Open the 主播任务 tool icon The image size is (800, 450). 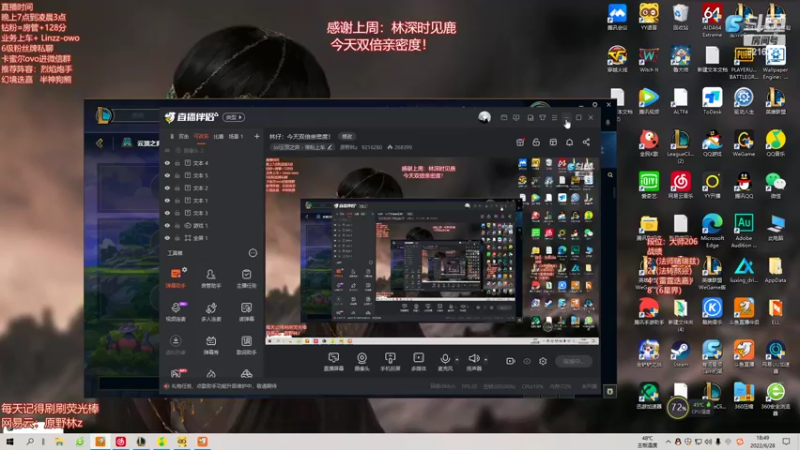[x=246, y=278]
